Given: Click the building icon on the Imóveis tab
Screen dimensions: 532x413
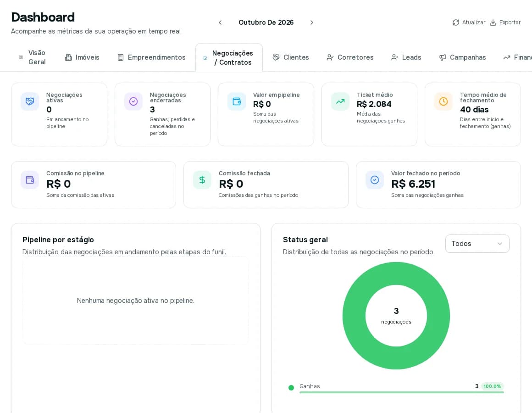Looking at the screenshot, I should (x=68, y=57).
